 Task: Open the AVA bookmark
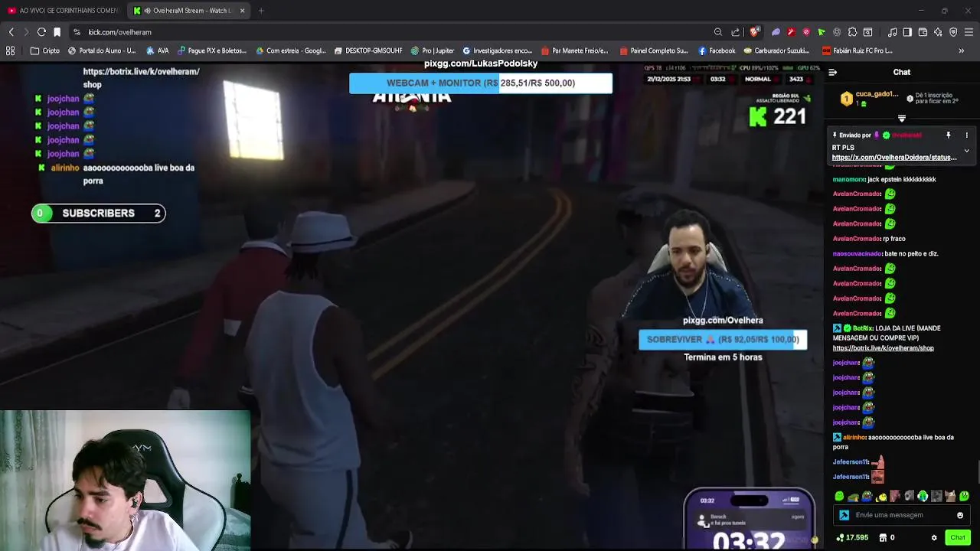157,51
